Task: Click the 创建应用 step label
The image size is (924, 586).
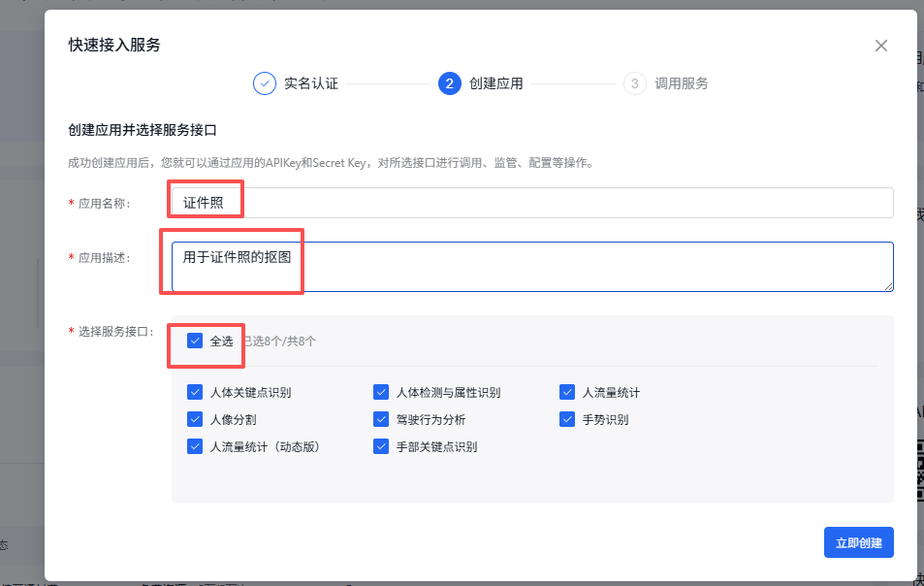Action: coord(496,83)
